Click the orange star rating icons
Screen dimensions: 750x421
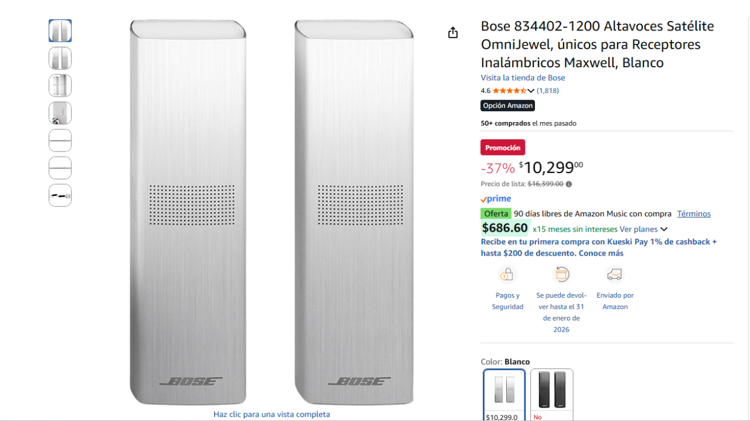pyautogui.click(x=509, y=91)
